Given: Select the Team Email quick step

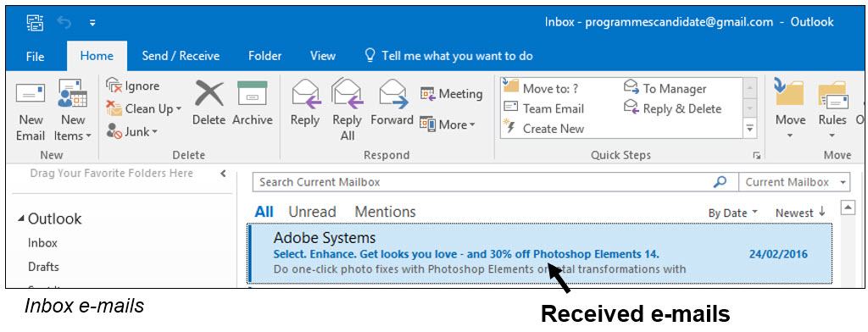Looking at the screenshot, I should 544,108.
